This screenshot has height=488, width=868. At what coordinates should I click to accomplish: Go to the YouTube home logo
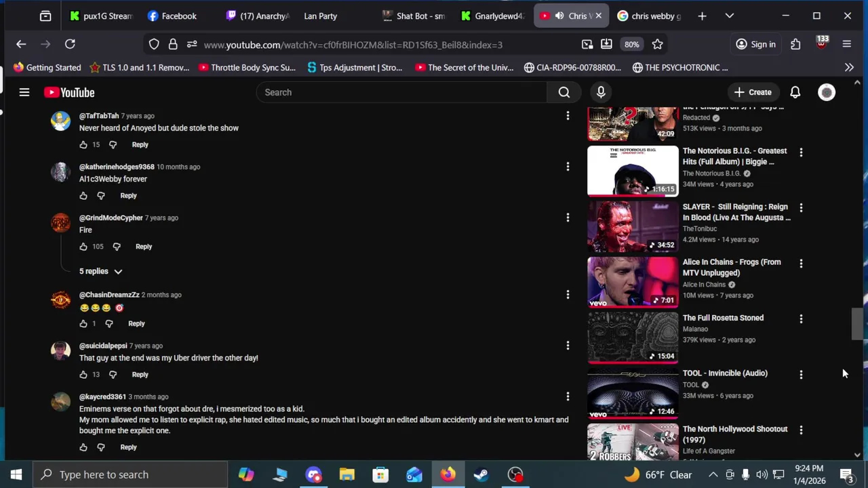pyautogui.click(x=69, y=92)
